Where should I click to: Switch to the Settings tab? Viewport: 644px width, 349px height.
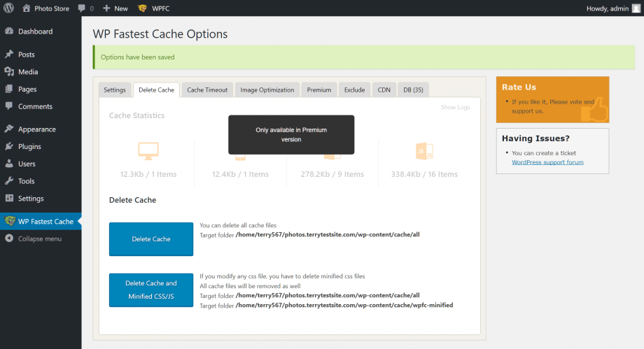115,90
